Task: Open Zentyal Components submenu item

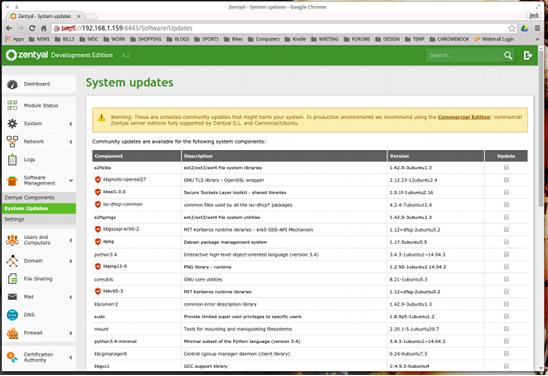Action: (x=39, y=197)
